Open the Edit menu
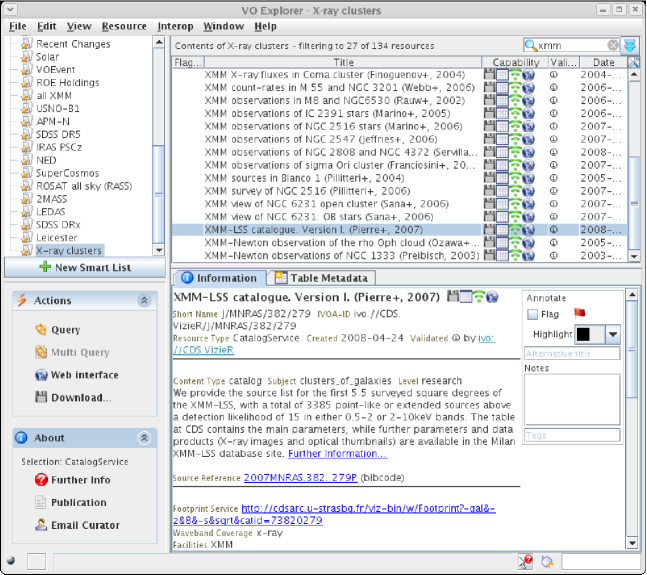 click(47, 26)
